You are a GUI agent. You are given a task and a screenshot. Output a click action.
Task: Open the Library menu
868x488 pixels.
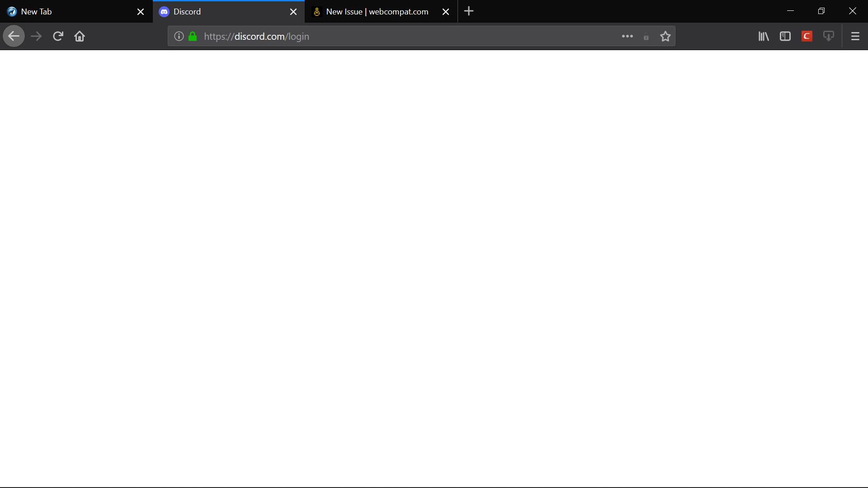pyautogui.click(x=764, y=36)
